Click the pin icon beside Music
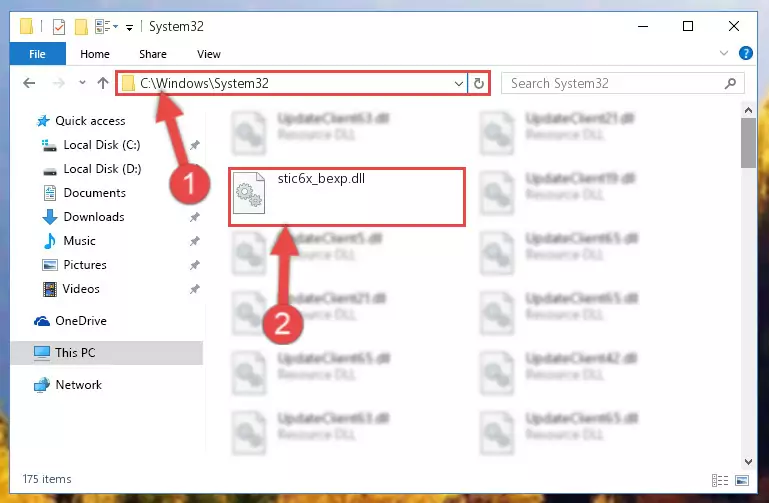The width and height of the screenshot is (769, 503). pyautogui.click(x=195, y=241)
